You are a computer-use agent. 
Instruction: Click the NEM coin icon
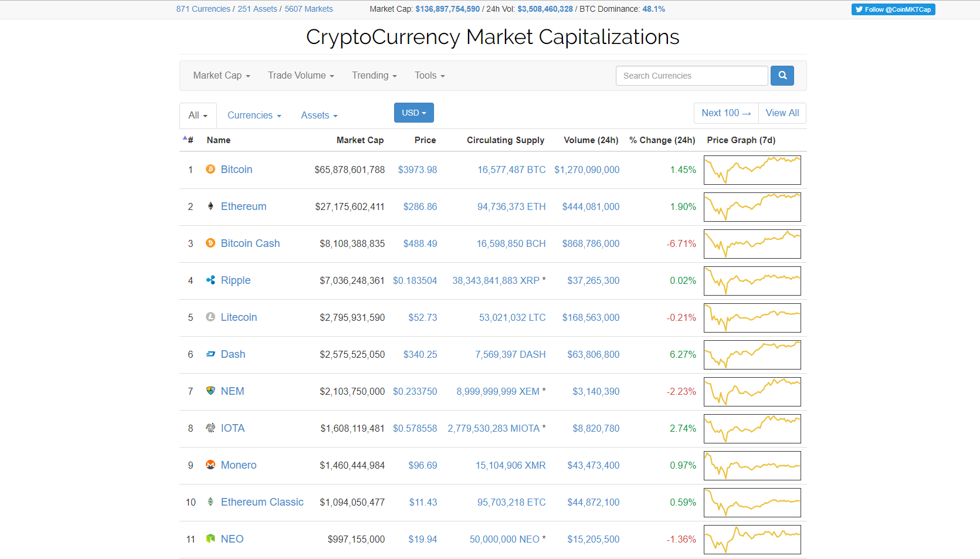click(x=211, y=391)
